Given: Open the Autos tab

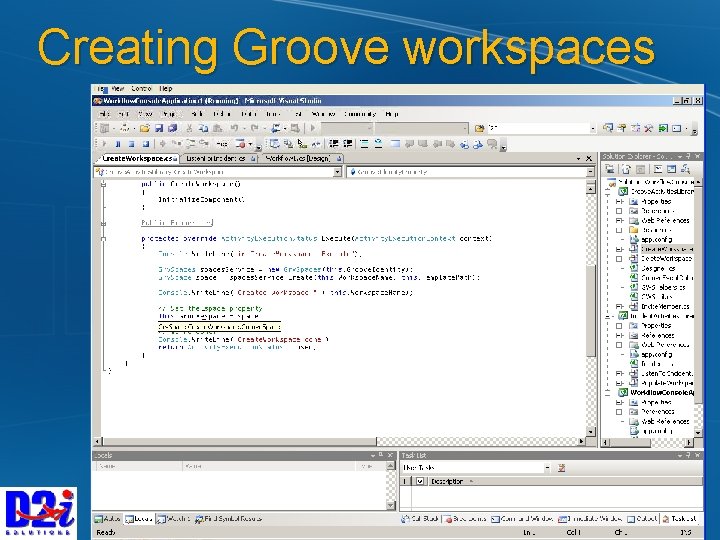Looking at the screenshot, I should point(107,519).
